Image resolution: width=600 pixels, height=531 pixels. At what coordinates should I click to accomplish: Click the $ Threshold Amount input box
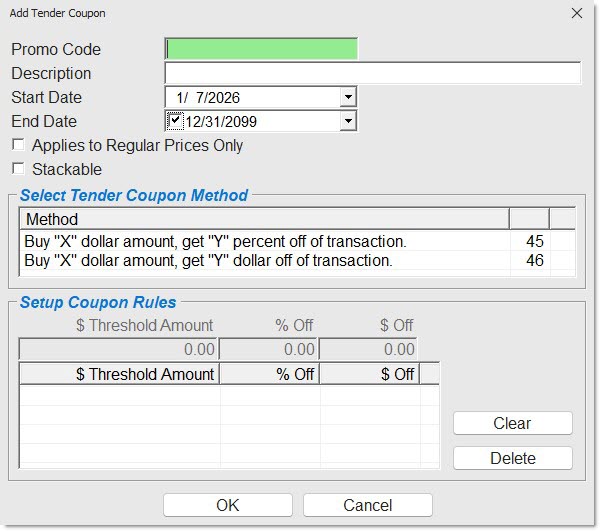click(x=118, y=349)
